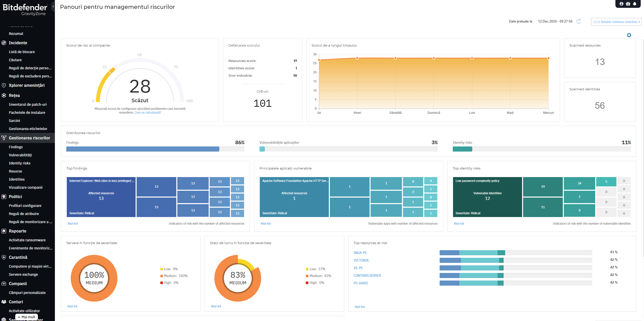644x321 pixels.
Task: Click the Miercuri data point on chart
Action: tap(548, 58)
